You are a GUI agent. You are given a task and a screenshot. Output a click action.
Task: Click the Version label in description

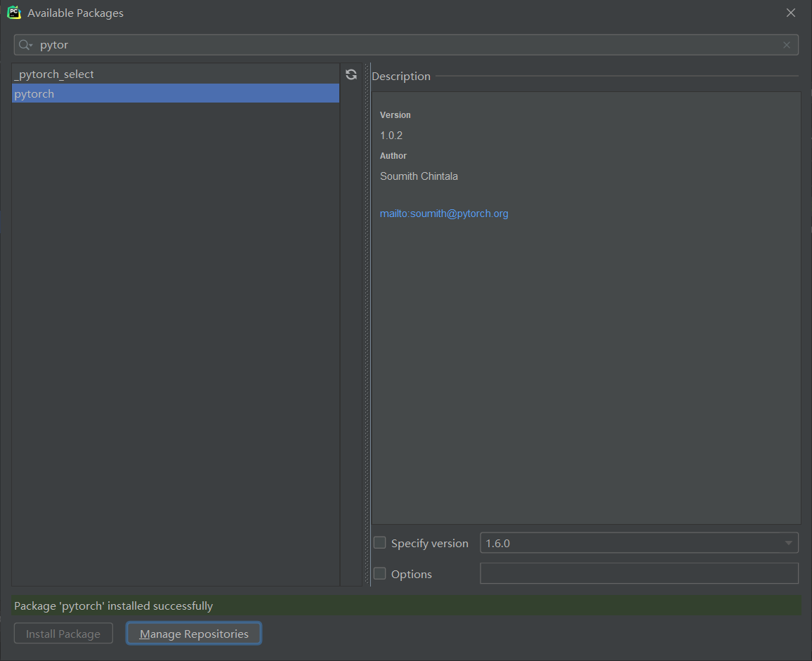pyautogui.click(x=395, y=115)
